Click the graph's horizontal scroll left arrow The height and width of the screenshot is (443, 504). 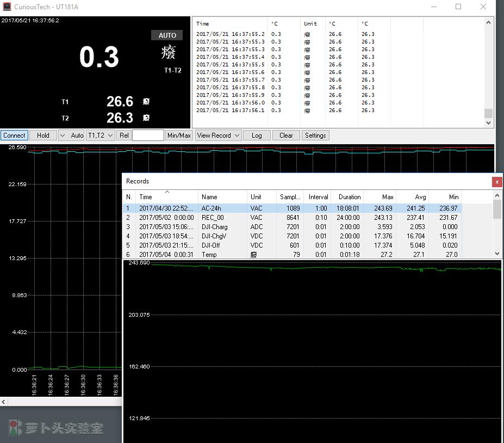click(4, 402)
